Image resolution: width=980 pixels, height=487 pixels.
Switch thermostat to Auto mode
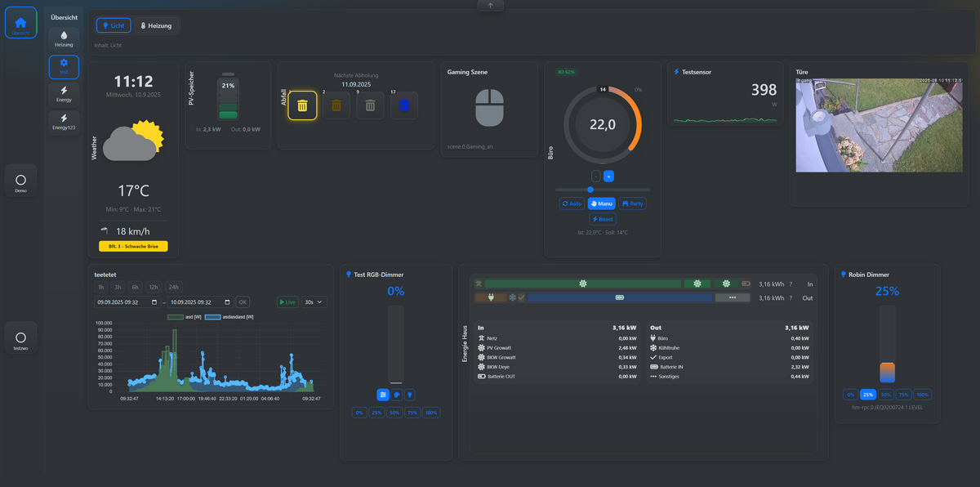(x=571, y=203)
